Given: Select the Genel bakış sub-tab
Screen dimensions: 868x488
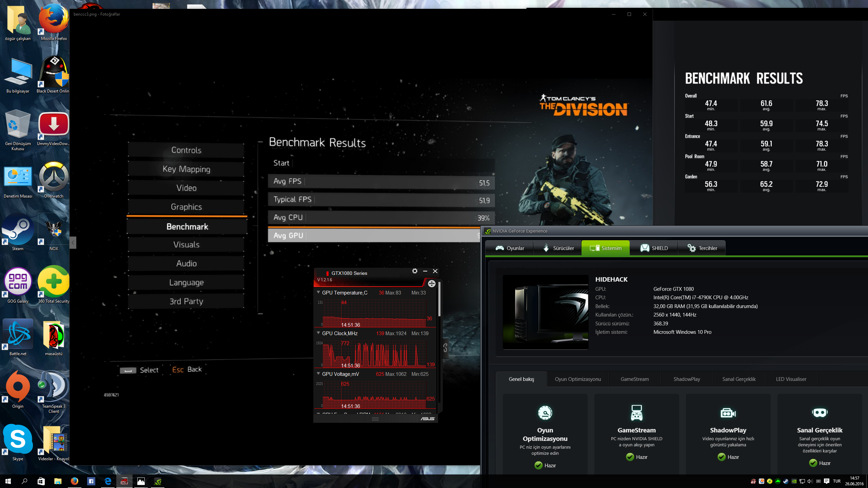Looking at the screenshot, I should point(521,379).
